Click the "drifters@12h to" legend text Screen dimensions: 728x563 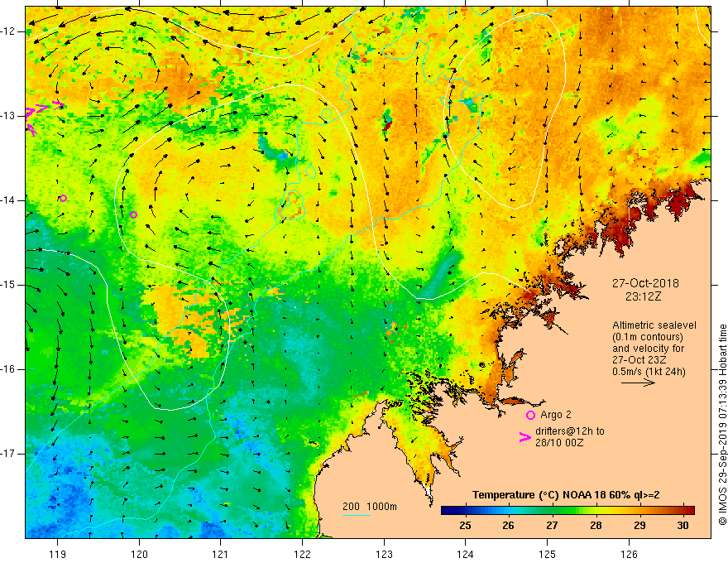pos(570,431)
